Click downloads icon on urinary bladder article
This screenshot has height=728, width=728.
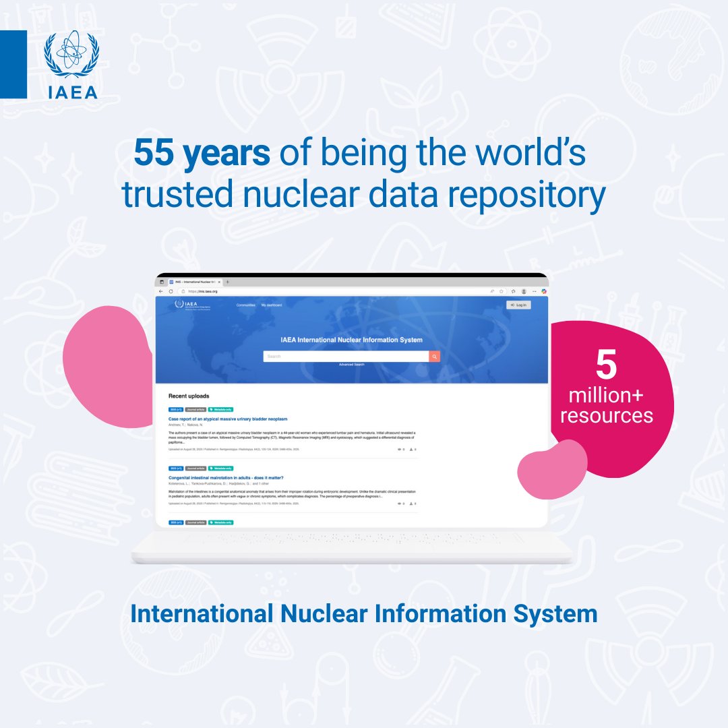(x=411, y=450)
